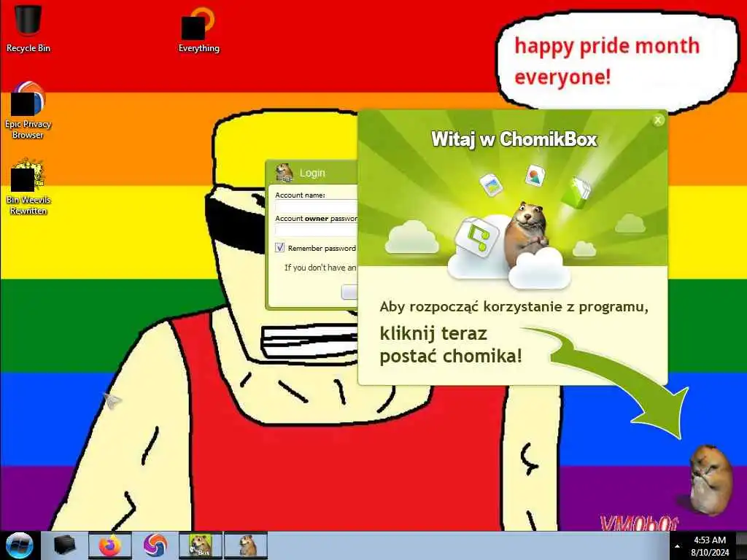
Task: Click the Show desktop strip beside clock
Action: point(743,545)
